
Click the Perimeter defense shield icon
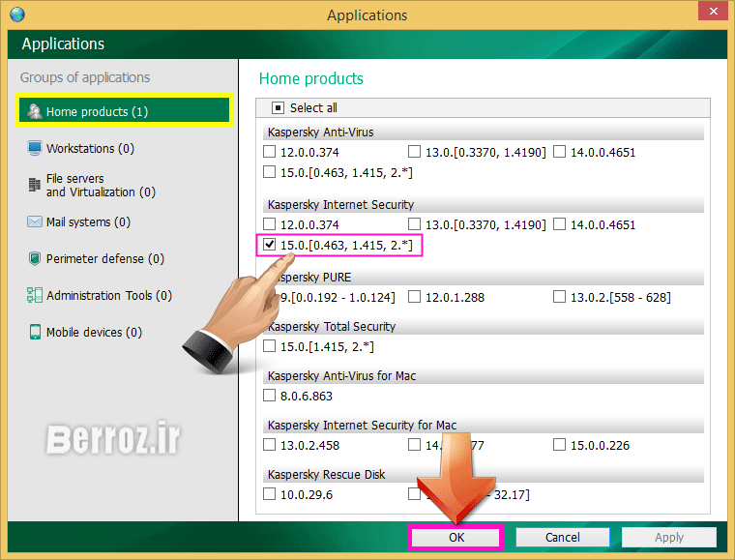click(x=34, y=258)
